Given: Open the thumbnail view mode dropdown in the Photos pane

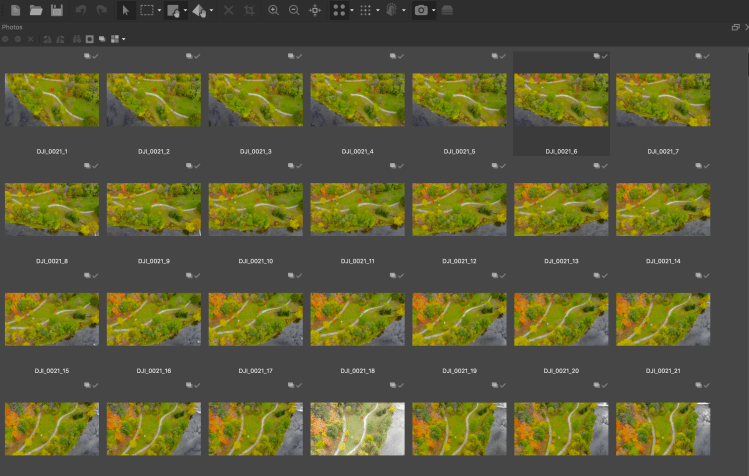Looking at the screenshot, I should pos(124,39).
